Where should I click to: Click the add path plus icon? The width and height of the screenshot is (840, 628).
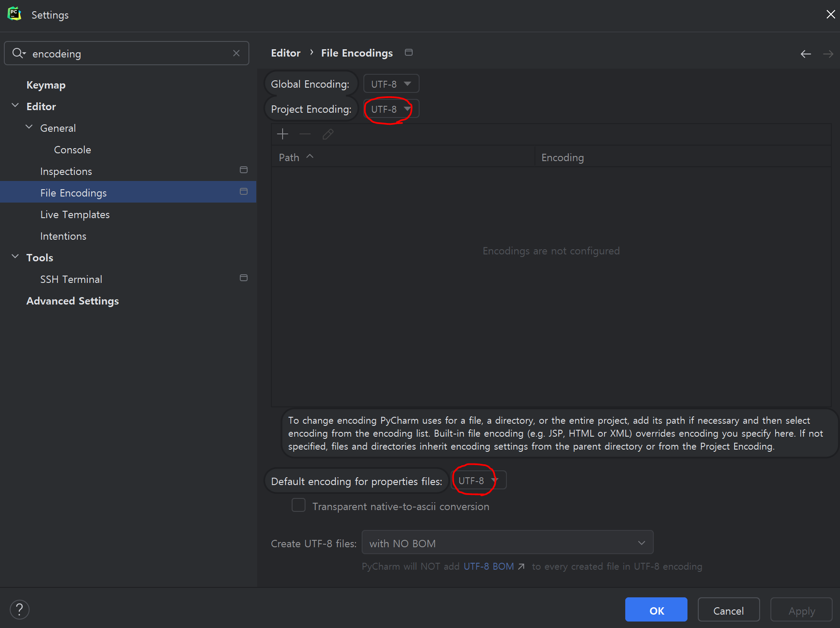click(283, 134)
